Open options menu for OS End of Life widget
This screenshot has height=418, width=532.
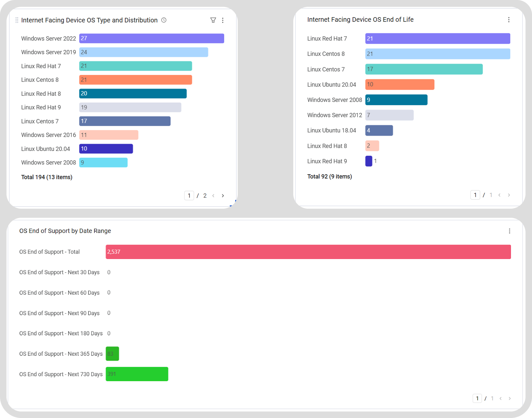[x=509, y=19]
